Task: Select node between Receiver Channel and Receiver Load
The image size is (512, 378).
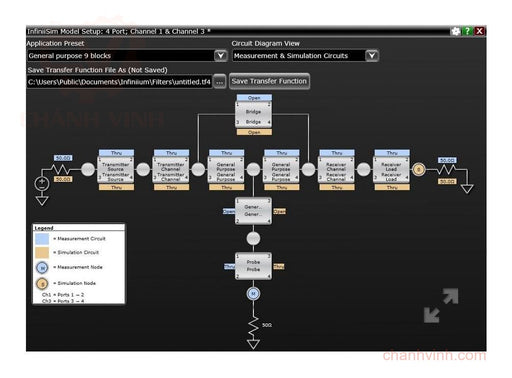Action: [364, 170]
